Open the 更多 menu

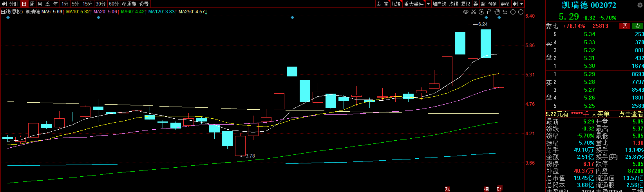(505, 4)
